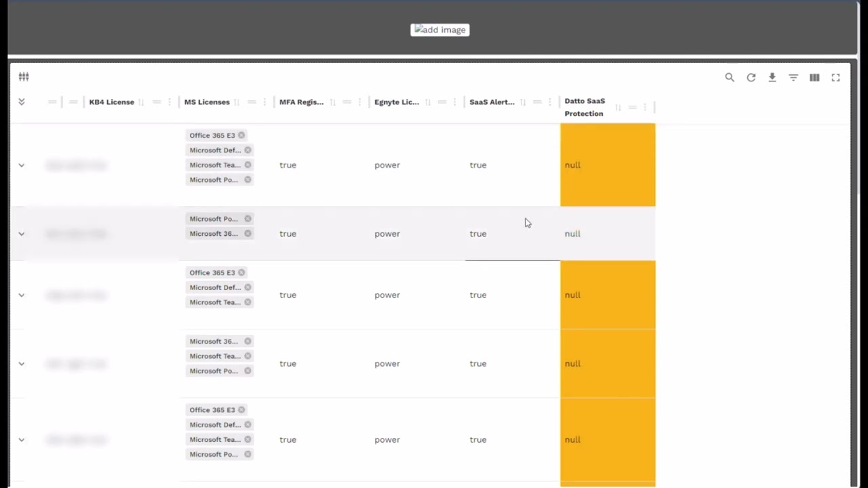The image size is (868, 488).
Task: Click the SaaS Alert column header
Action: tap(492, 102)
